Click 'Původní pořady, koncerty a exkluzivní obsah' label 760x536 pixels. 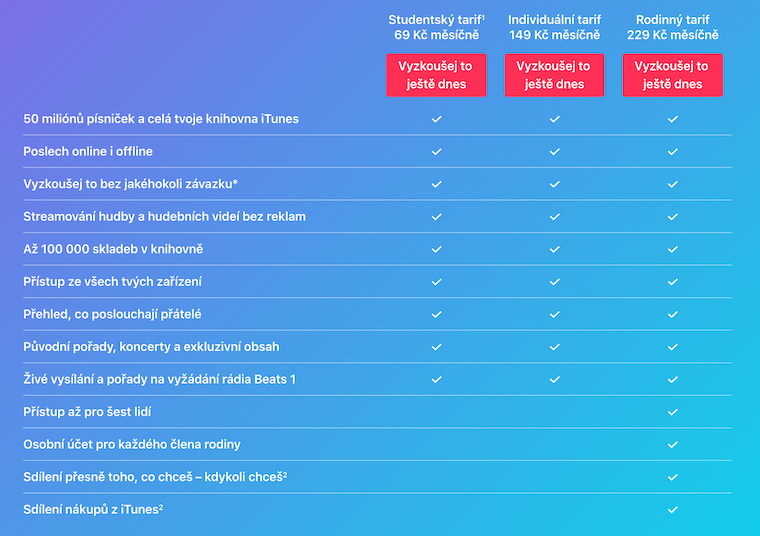pyautogui.click(x=151, y=347)
